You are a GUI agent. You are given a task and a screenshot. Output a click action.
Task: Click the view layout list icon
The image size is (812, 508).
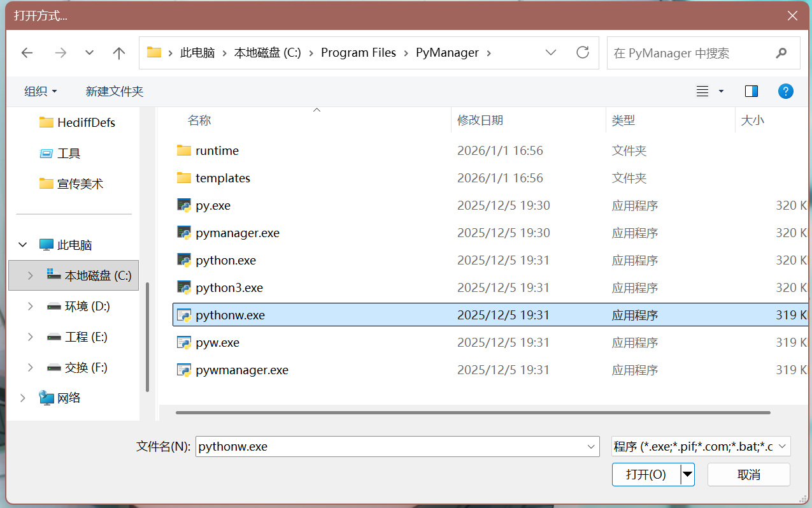702,91
